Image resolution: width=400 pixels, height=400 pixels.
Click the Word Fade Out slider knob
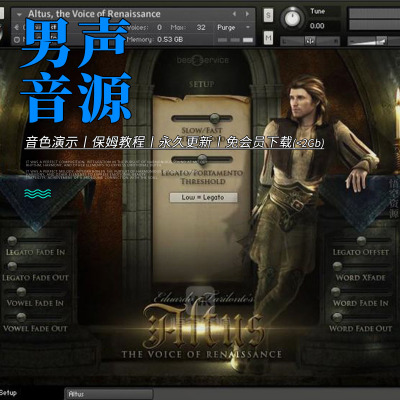pyautogui.click(x=337, y=317)
